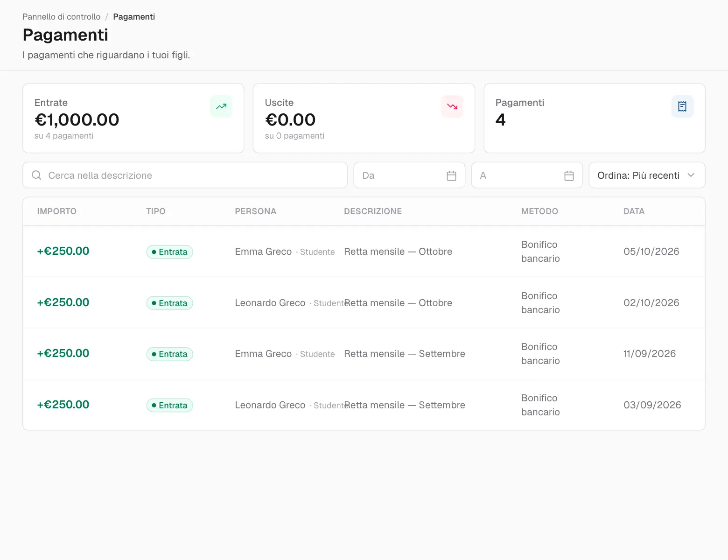Click the date 05/10/2026
This screenshot has width=728, height=560.
[651, 252]
